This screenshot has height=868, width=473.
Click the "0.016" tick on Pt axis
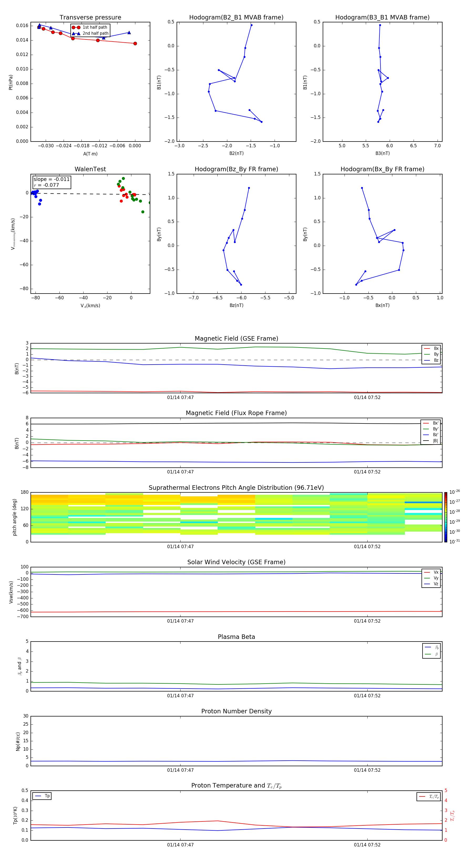point(22,26)
